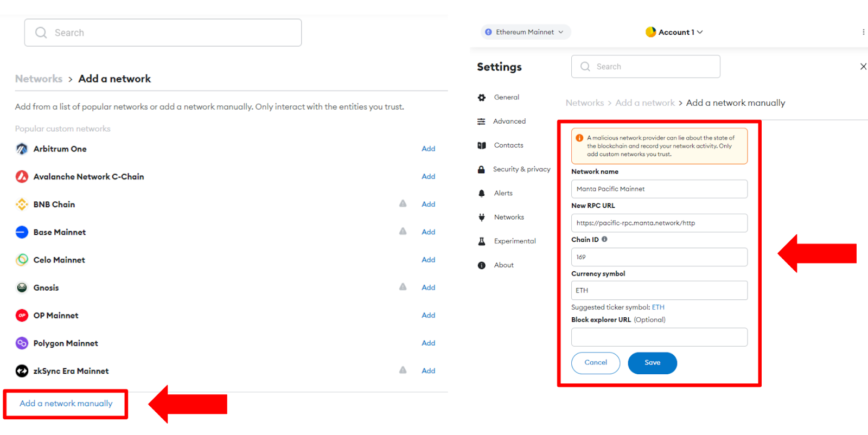Click the three-dot options menu icon

click(863, 32)
